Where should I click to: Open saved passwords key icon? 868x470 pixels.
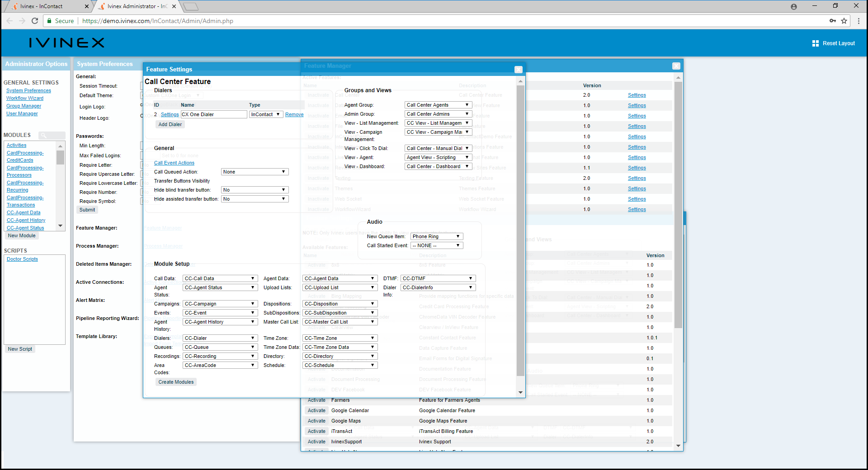point(833,21)
